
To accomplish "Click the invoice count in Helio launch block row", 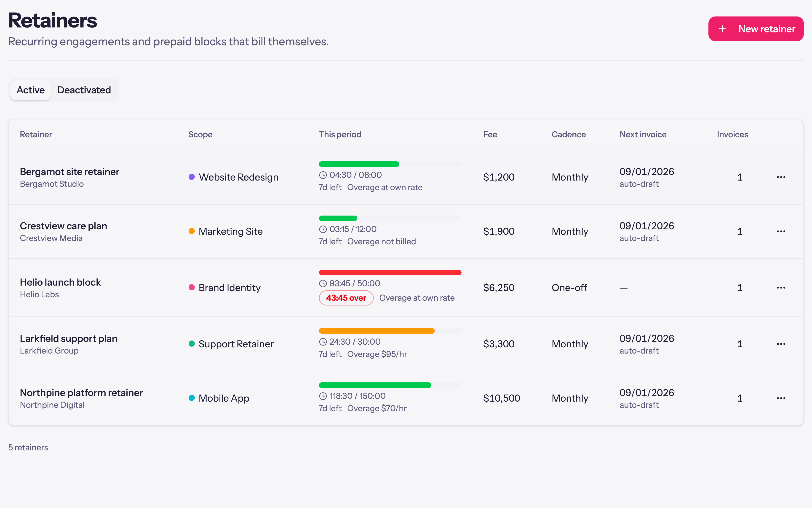I will click(x=740, y=288).
